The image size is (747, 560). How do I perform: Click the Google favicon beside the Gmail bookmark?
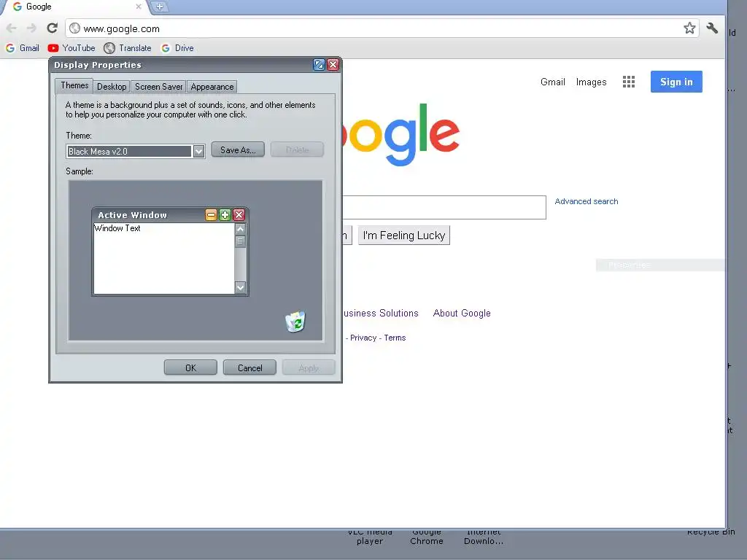(x=10, y=48)
